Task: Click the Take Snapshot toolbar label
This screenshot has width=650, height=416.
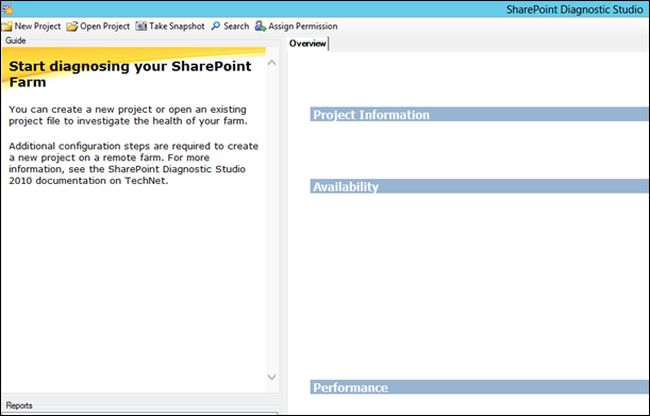Action: [177, 26]
